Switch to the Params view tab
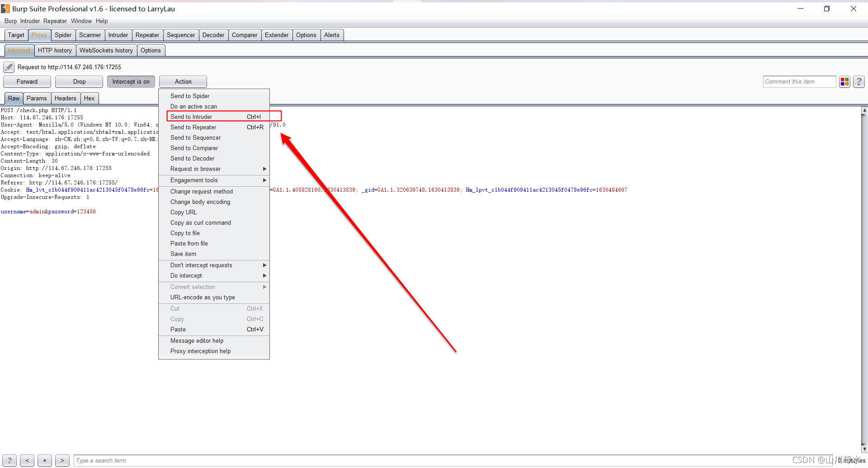This screenshot has width=868, height=468. (x=37, y=99)
